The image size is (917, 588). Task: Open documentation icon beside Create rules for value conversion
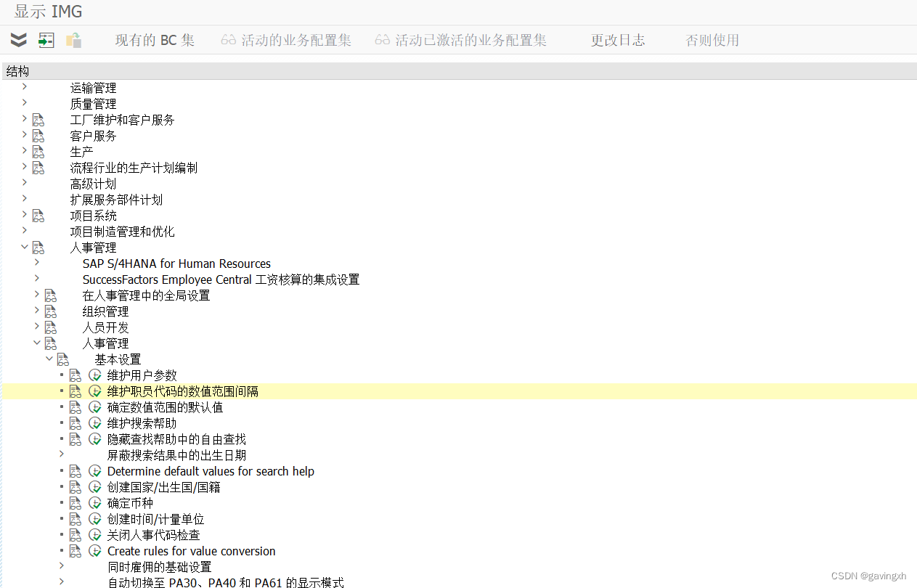(x=76, y=550)
